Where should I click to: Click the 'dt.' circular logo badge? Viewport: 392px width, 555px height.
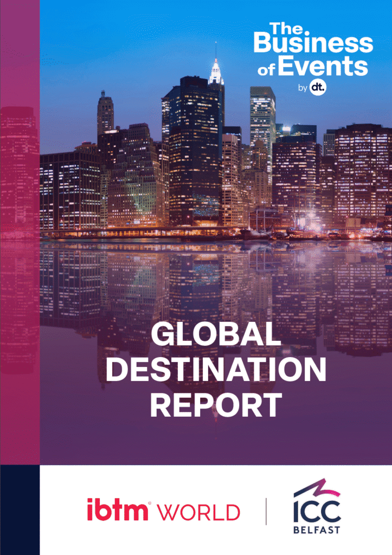318,87
